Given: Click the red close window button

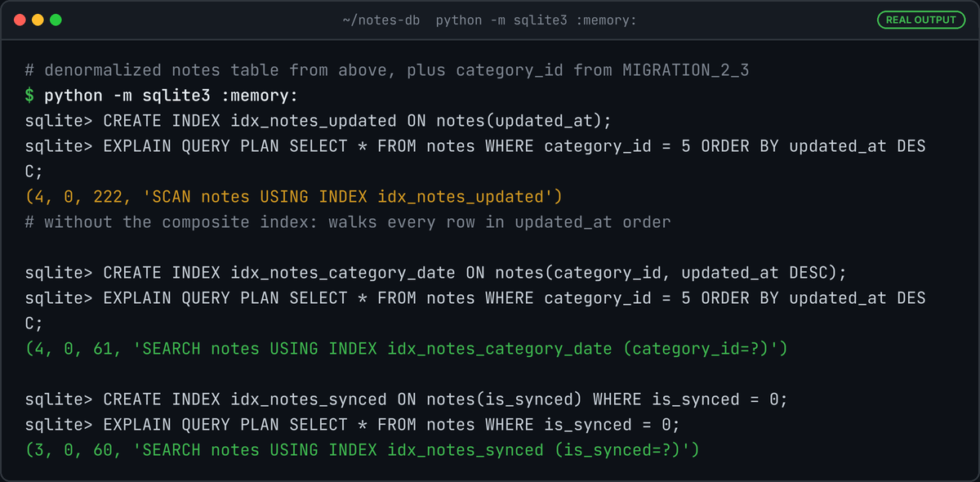Looking at the screenshot, I should click(x=20, y=20).
